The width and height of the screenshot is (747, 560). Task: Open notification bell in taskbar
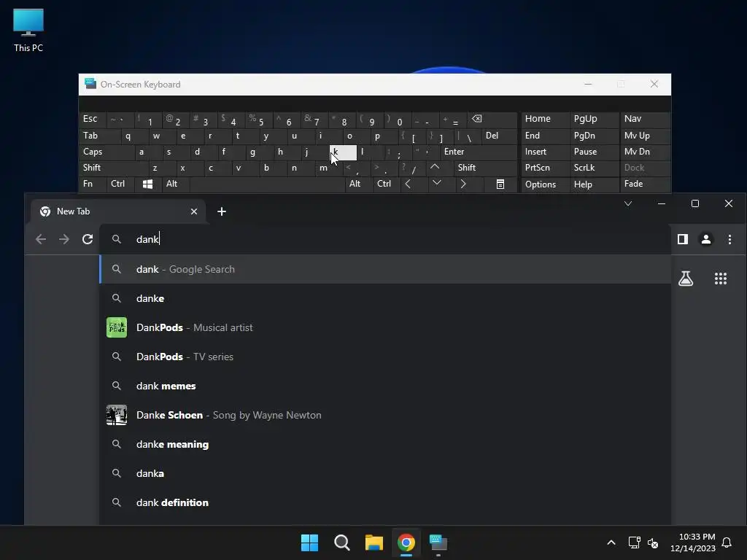pyautogui.click(x=727, y=542)
